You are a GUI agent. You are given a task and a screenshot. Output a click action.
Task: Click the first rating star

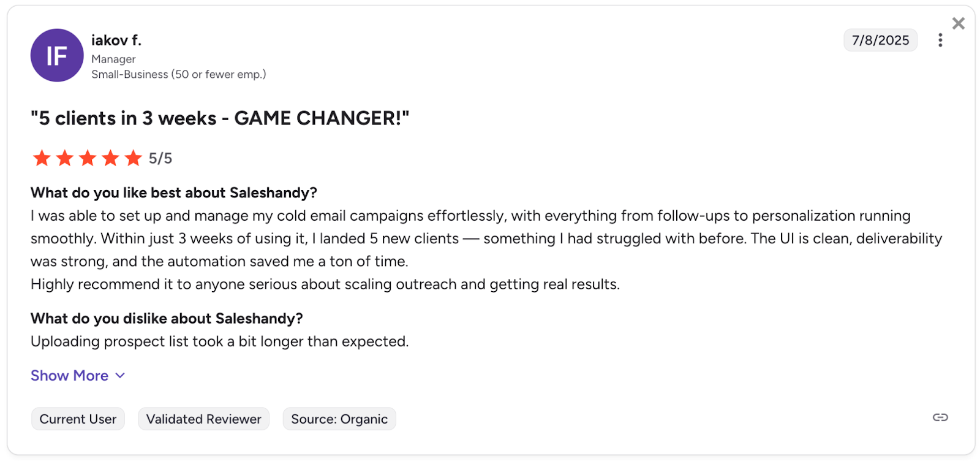[42, 158]
